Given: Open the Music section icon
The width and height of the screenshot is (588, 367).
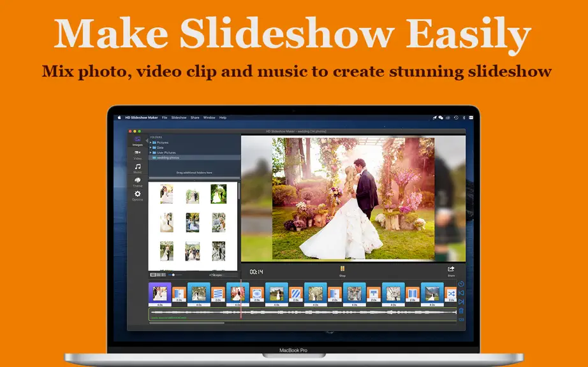Looking at the screenshot, I should [138, 168].
